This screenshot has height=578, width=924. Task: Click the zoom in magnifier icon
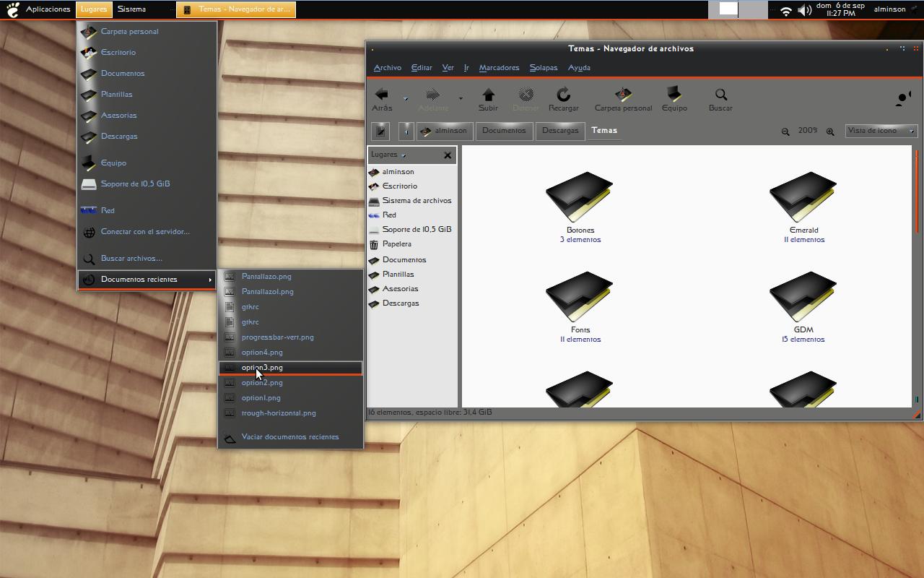point(830,131)
